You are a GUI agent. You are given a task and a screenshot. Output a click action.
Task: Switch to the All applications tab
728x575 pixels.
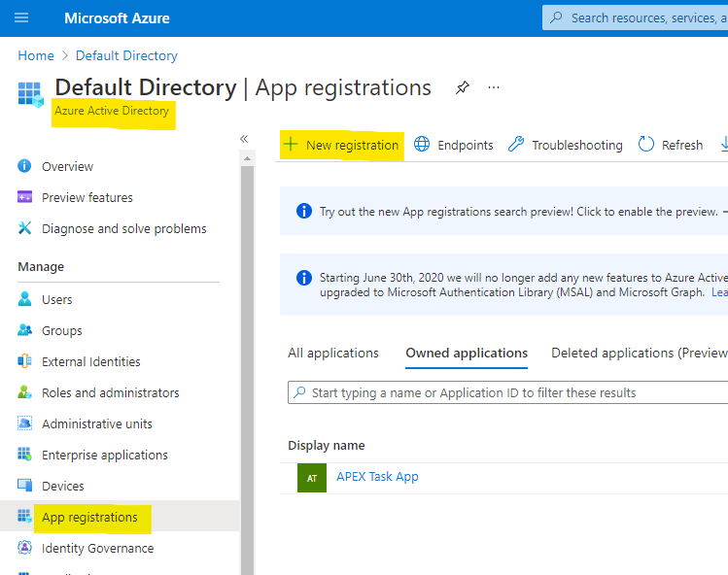coord(333,353)
